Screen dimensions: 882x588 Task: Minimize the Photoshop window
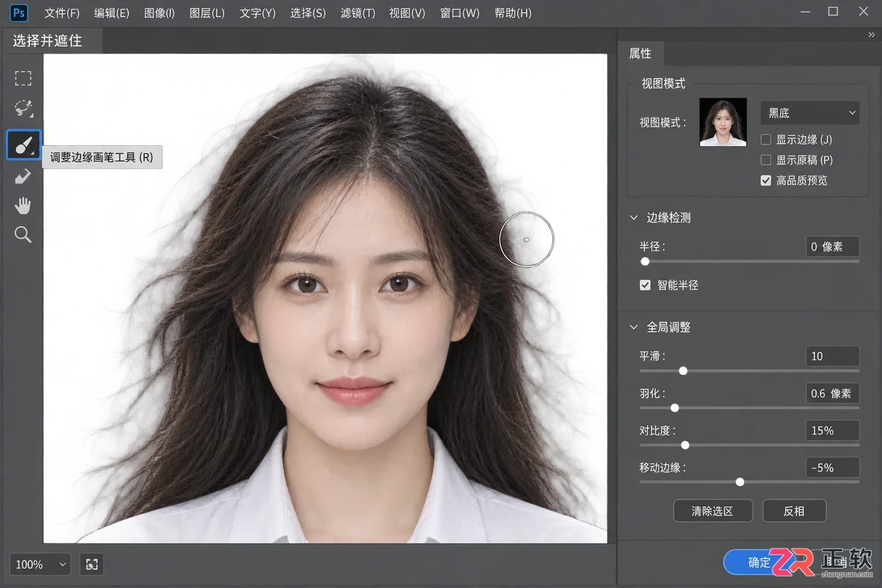click(805, 12)
